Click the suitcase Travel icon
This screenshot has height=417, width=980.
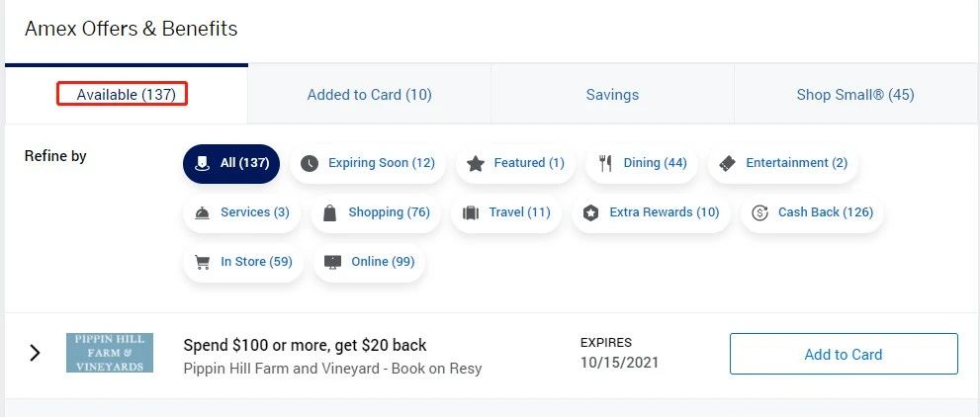tap(470, 212)
